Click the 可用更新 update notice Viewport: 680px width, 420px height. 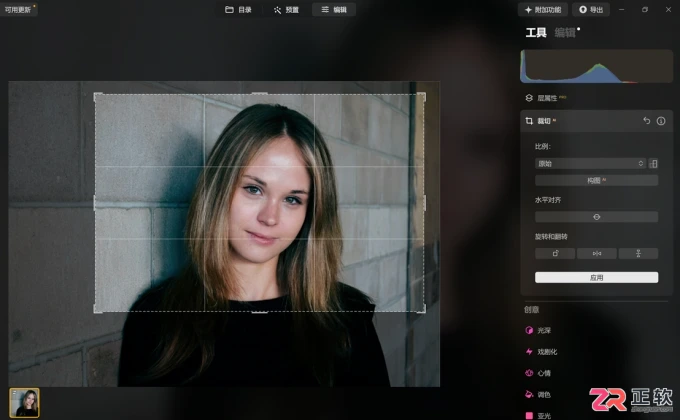click(x=18, y=9)
